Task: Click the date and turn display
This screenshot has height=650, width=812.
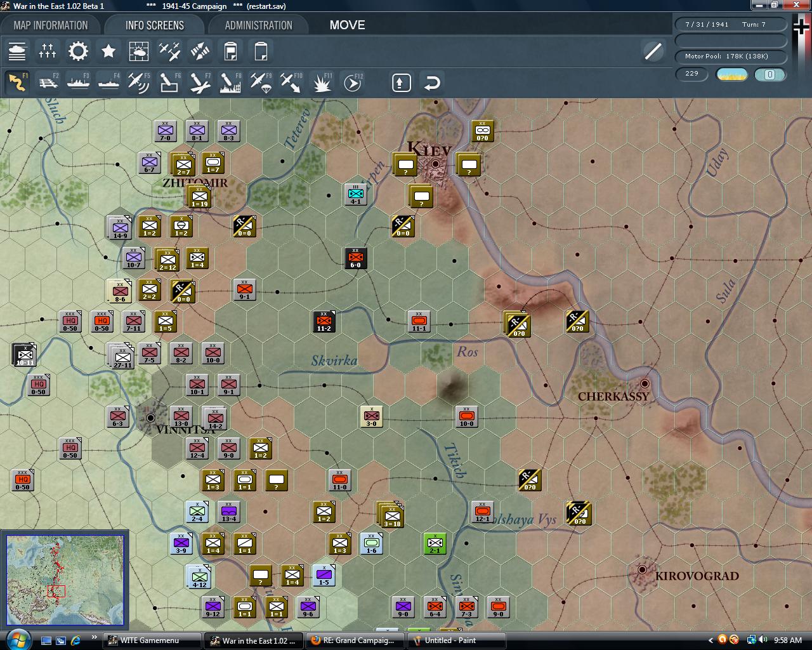Action: 731,24
